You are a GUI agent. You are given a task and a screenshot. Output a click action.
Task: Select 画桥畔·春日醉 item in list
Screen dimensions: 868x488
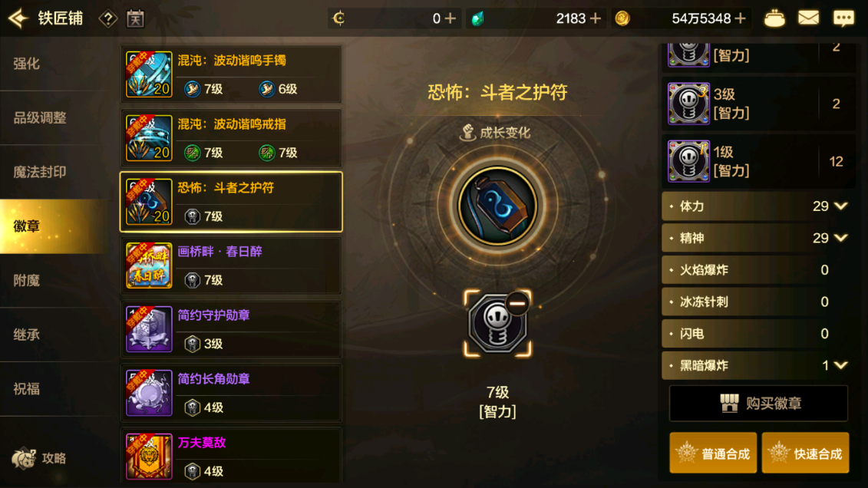pos(231,265)
